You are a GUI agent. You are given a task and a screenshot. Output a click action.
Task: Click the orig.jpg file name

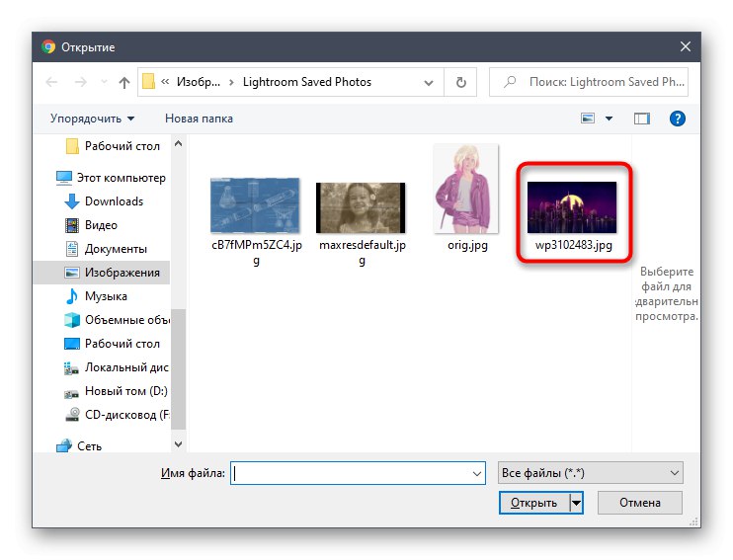(x=467, y=245)
